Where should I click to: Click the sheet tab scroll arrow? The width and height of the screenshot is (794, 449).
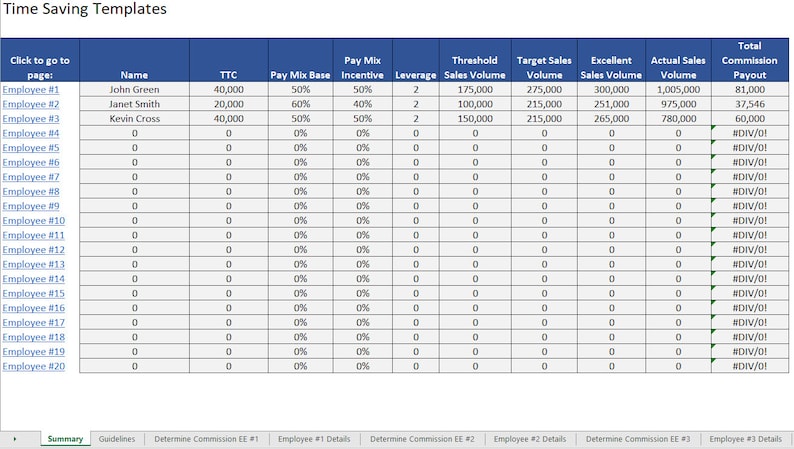15,439
